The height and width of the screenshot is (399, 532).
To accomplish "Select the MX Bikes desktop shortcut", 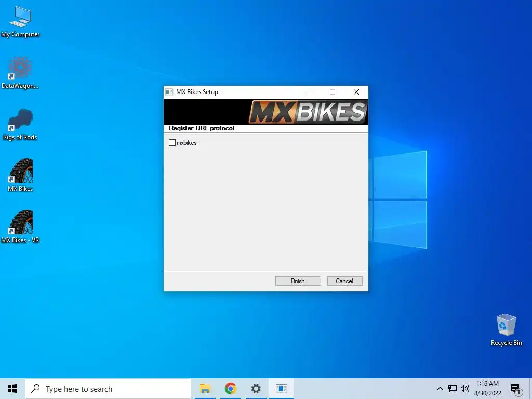I will (20, 176).
